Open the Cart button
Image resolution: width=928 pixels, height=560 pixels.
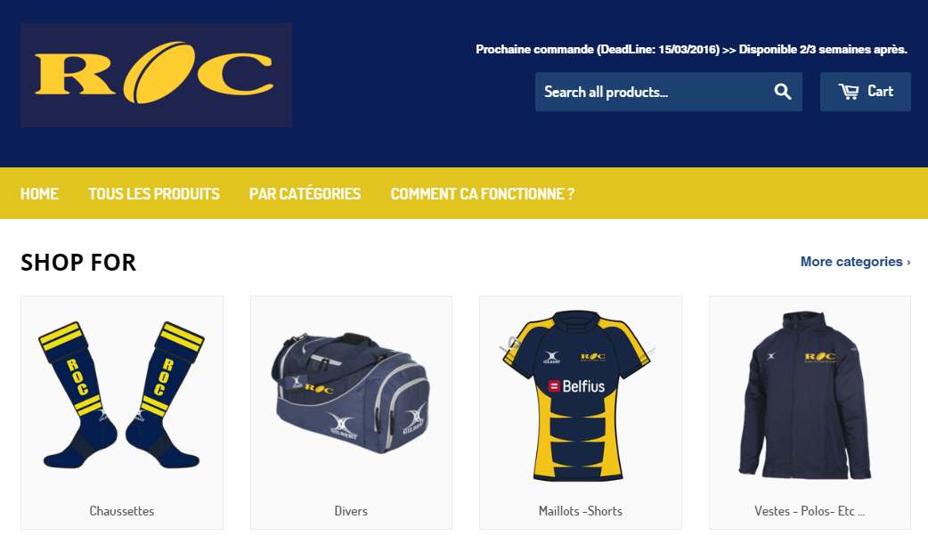pyautogui.click(x=866, y=92)
